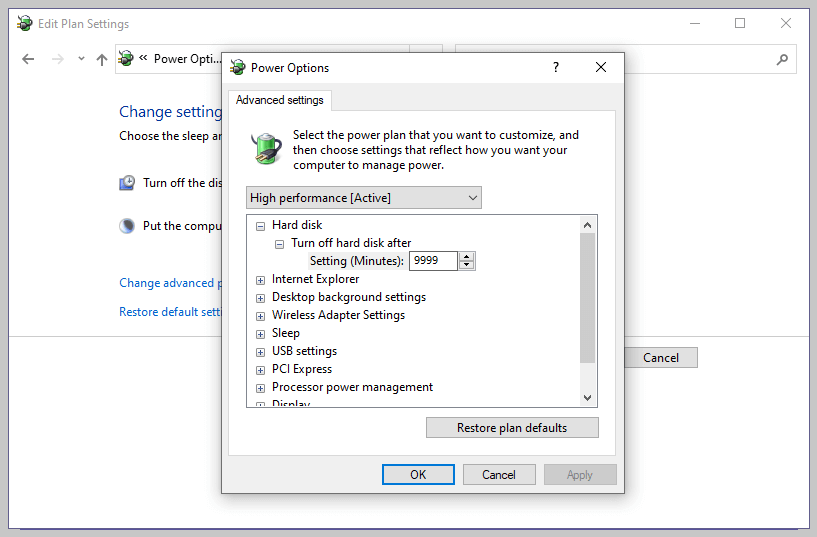Select Turn off hard disk after label

point(351,243)
